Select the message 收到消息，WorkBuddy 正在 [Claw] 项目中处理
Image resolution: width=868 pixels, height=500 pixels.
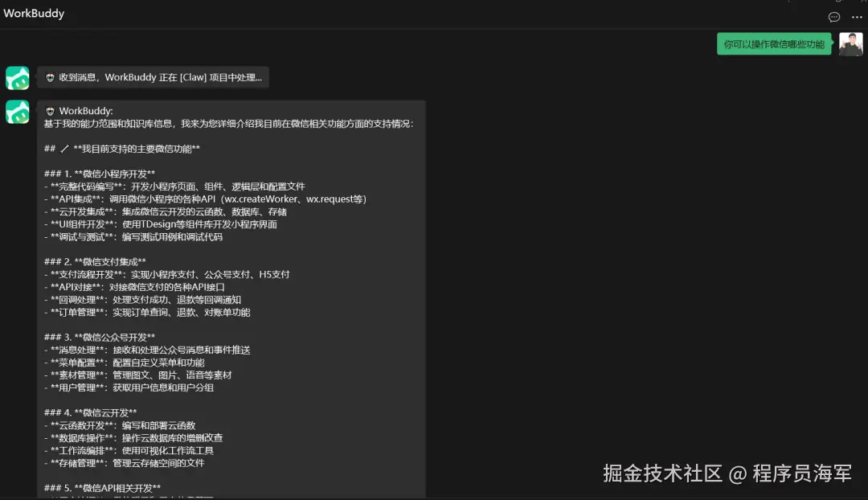[154, 77]
